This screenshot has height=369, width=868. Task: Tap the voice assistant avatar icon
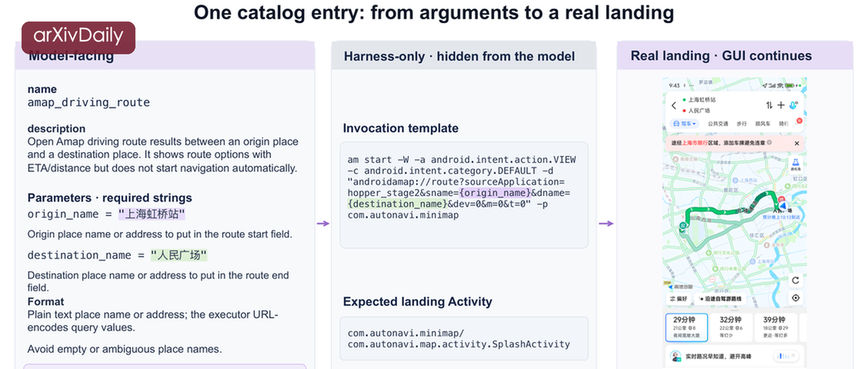[x=675, y=356]
